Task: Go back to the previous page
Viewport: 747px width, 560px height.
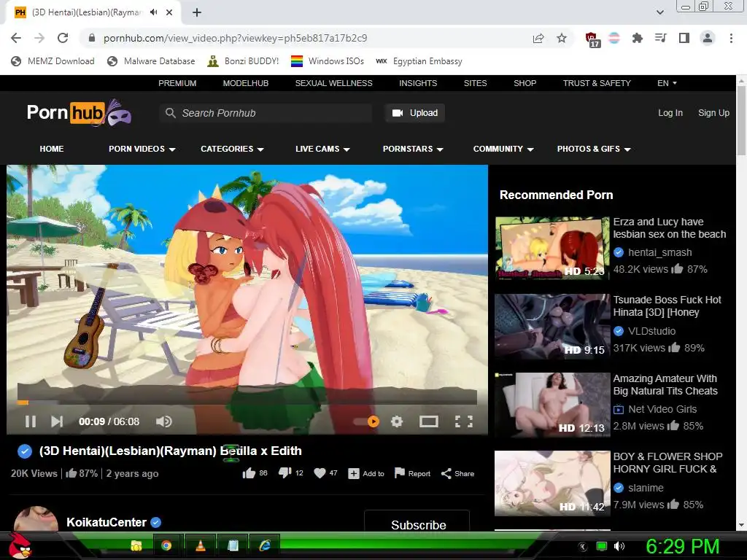Action: (x=16, y=38)
